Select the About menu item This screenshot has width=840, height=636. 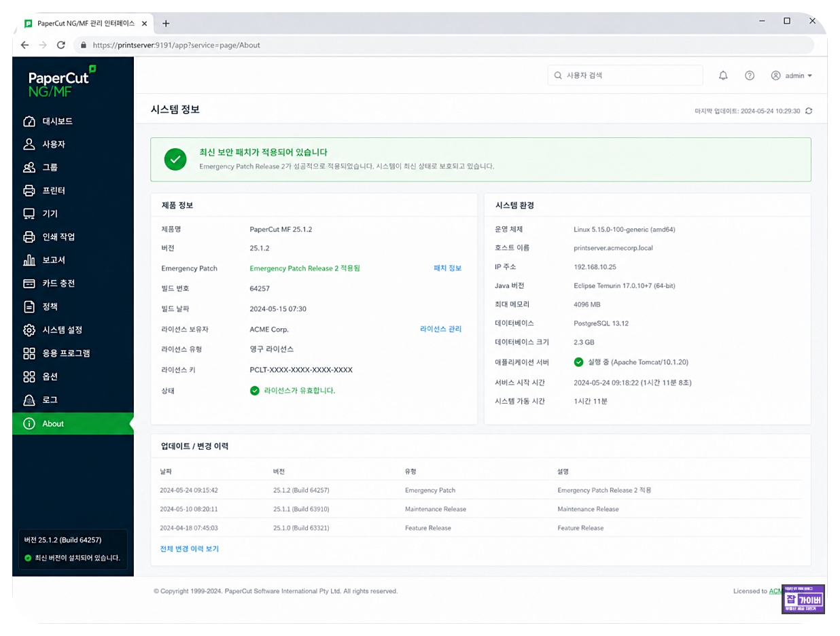pyautogui.click(x=73, y=424)
